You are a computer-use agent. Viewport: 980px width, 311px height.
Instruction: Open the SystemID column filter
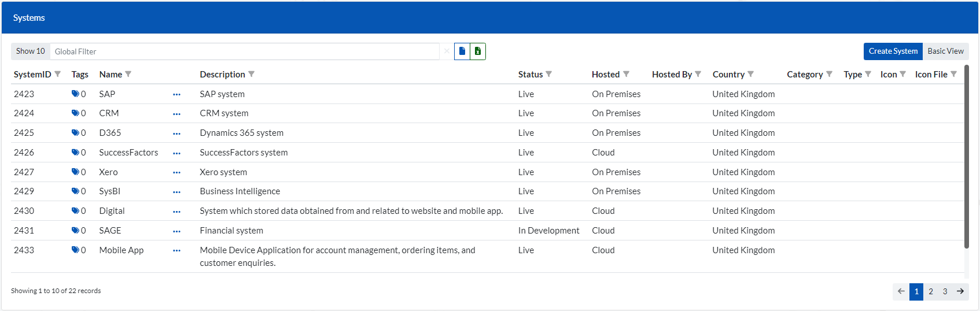[x=57, y=74]
